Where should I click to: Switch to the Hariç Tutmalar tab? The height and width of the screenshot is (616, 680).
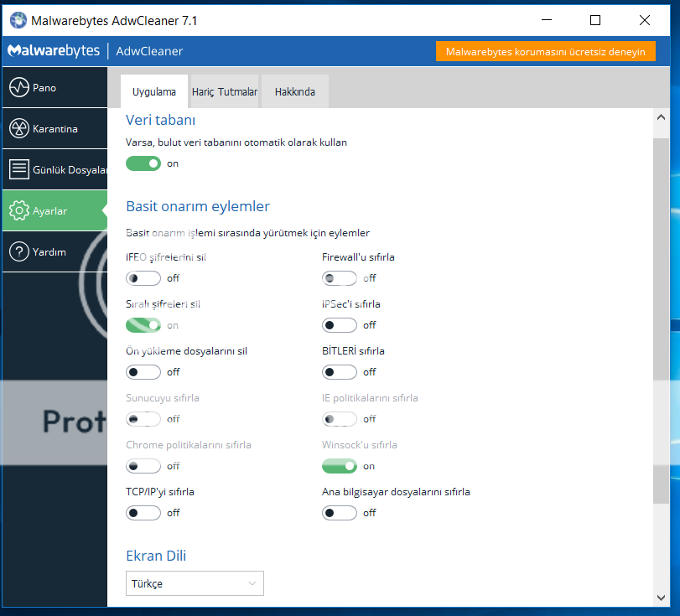[x=224, y=92]
